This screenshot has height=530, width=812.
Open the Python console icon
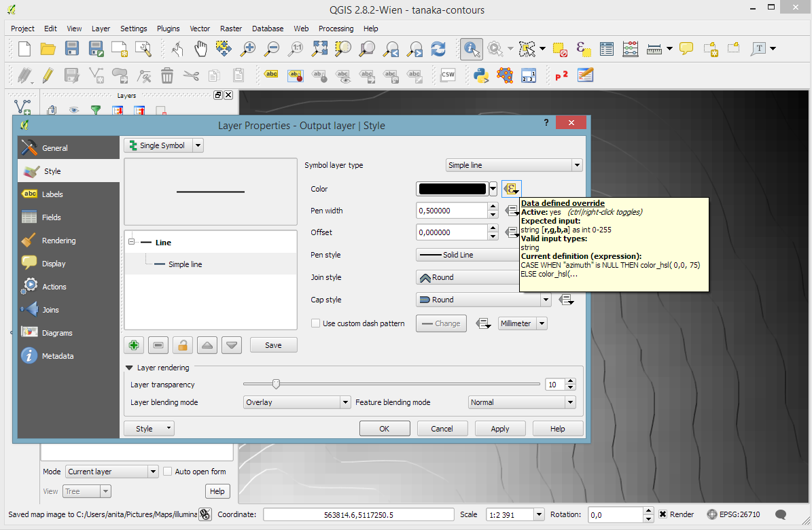click(x=481, y=75)
